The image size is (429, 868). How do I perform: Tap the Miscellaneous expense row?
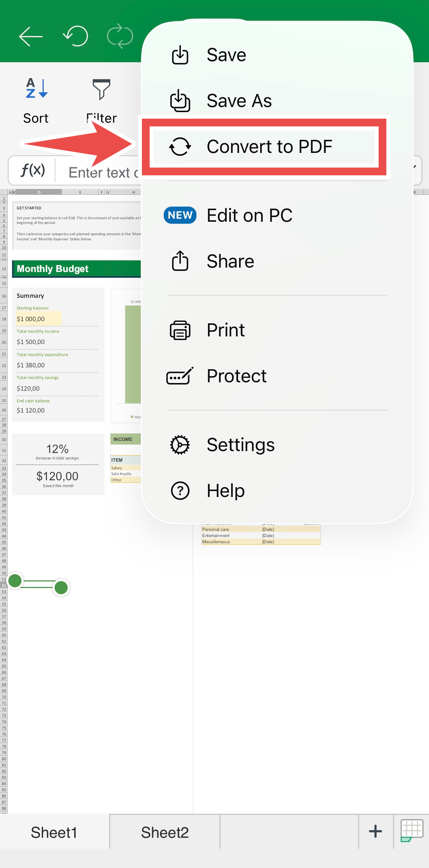(x=261, y=542)
